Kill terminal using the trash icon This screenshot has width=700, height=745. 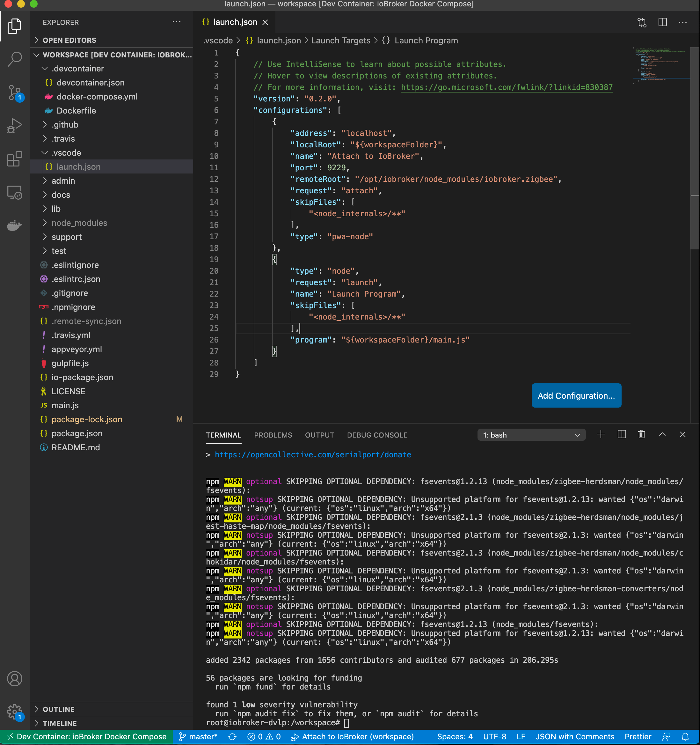pyautogui.click(x=642, y=434)
